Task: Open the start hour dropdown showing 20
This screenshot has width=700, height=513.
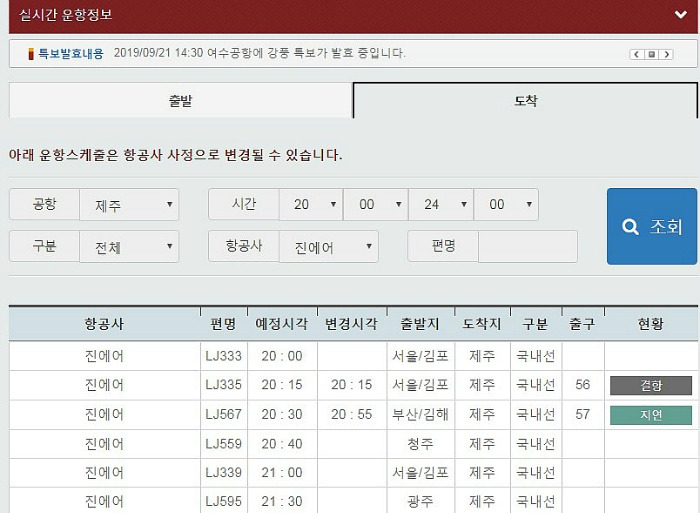Action: click(311, 204)
